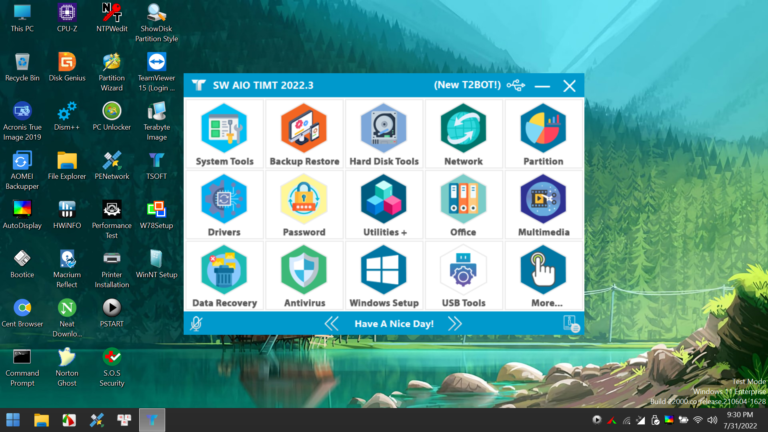Toggle the muted microphone icon
Image resolution: width=768 pixels, height=432 pixels.
coord(196,323)
